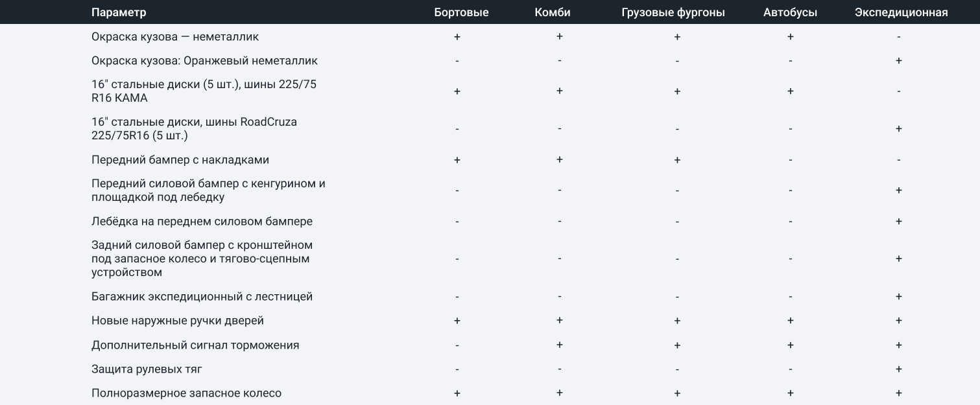The height and width of the screenshot is (405, 980).
Task: Select the 'Новые наружные ручки дверей' row label
Action: 178,321
